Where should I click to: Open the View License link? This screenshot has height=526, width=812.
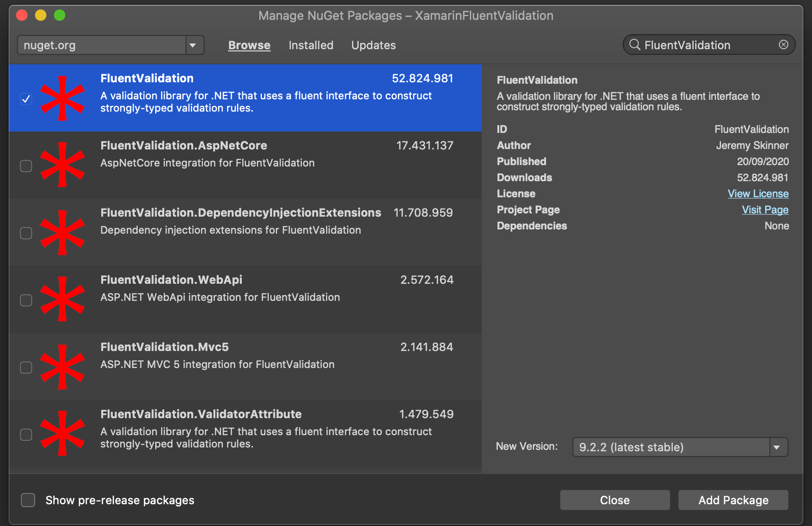pos(758,193)
